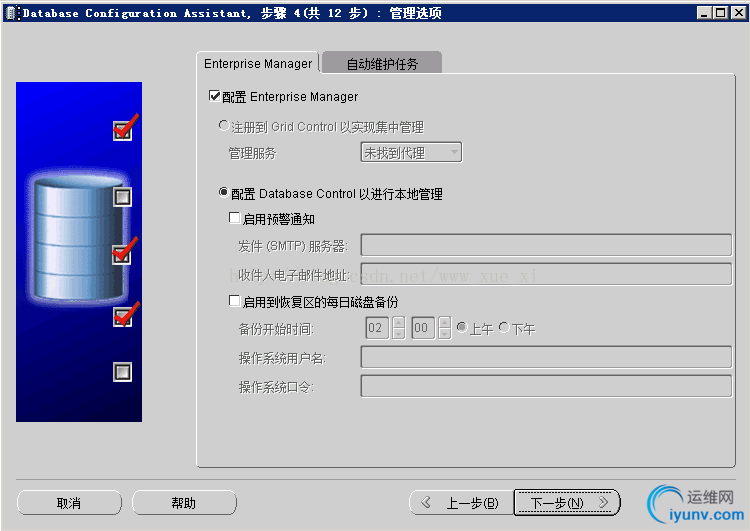Open the 自动维护任务 tab
The image size is (750, 531).
point(382,63)
